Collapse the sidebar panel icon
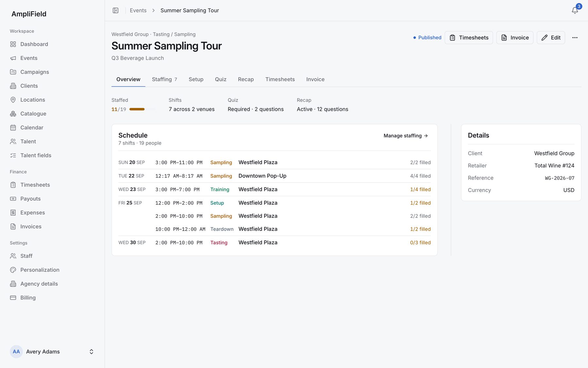 (x=116, y=10)
